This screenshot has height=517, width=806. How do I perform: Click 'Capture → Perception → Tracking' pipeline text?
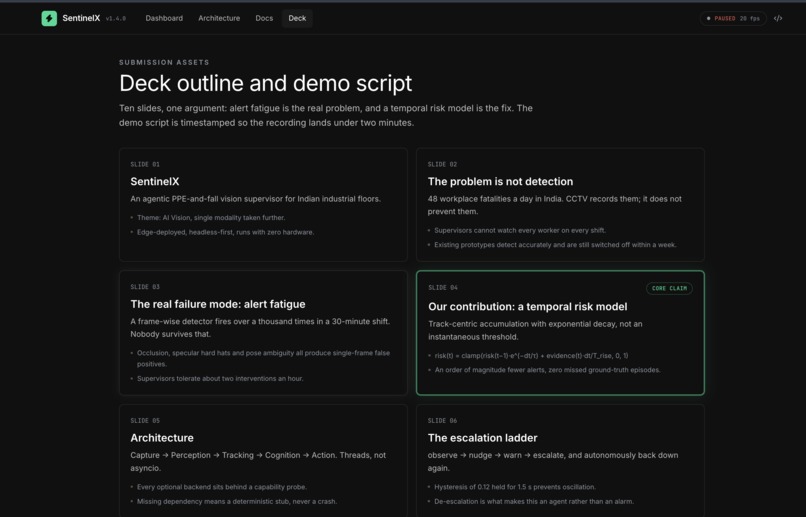point(258,461)
